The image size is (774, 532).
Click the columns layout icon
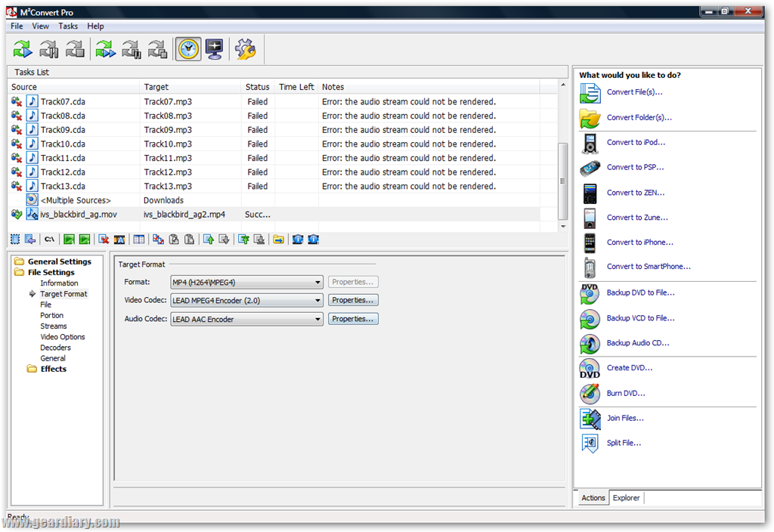click(x=139, y=240)
